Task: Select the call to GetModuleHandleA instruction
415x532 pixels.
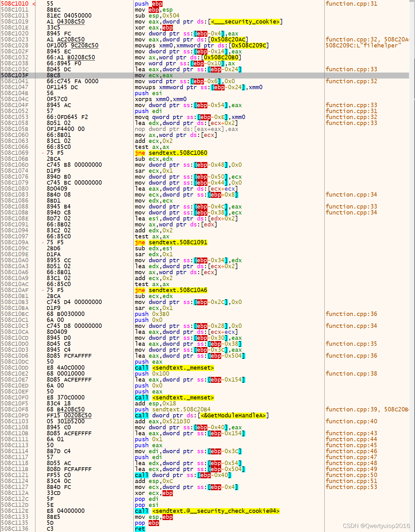Action: tap(201, 415)
